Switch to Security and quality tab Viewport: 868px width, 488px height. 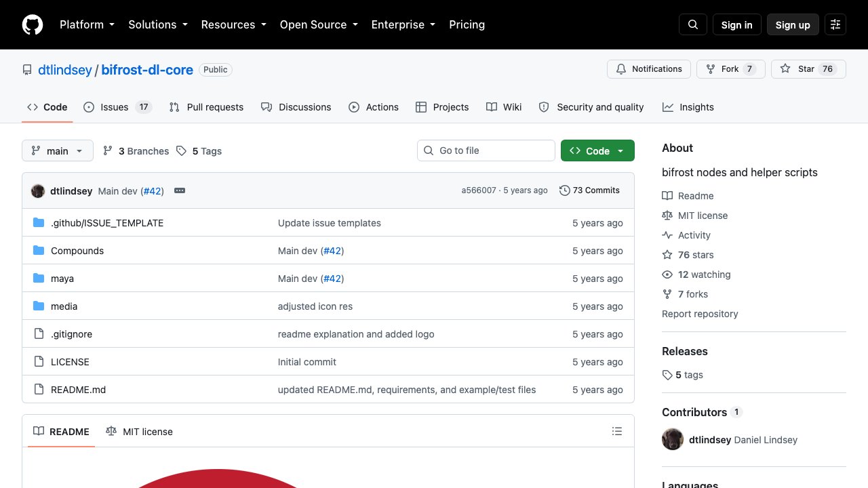coord(591,107)
